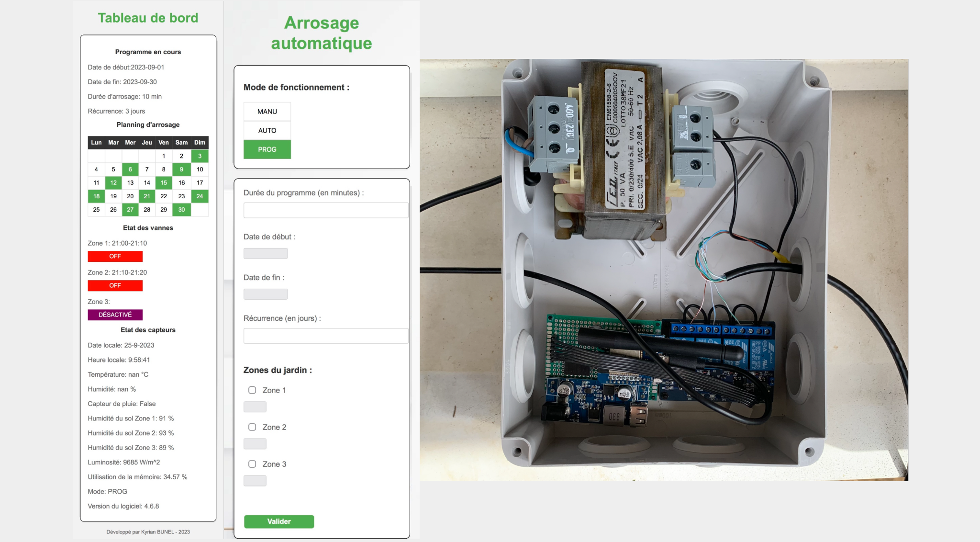
Task: Click the recurrence in days field
Action: coord(325,336)
